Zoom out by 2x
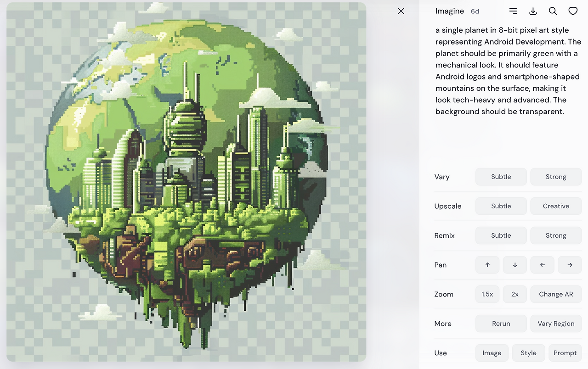This screenshot has height=369, width=588. (x=515, y=294)
